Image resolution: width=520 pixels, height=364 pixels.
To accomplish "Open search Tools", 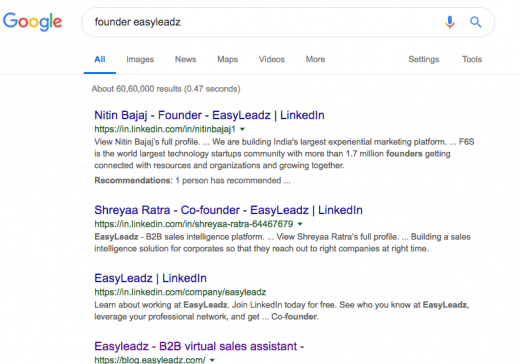I will [x=472, y=59].
